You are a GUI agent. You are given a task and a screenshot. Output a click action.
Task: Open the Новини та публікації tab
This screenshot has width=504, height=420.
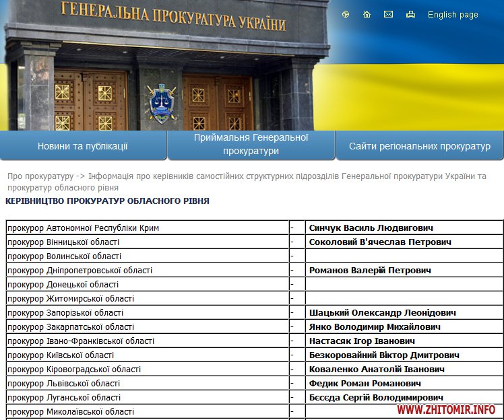coord(83,146)
